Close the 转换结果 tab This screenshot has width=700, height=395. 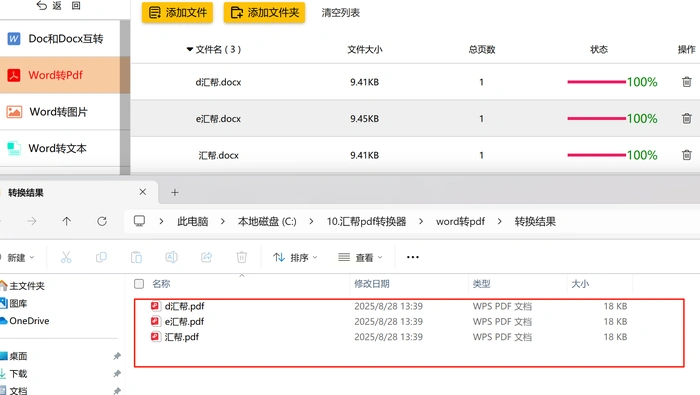click(142, 192)
